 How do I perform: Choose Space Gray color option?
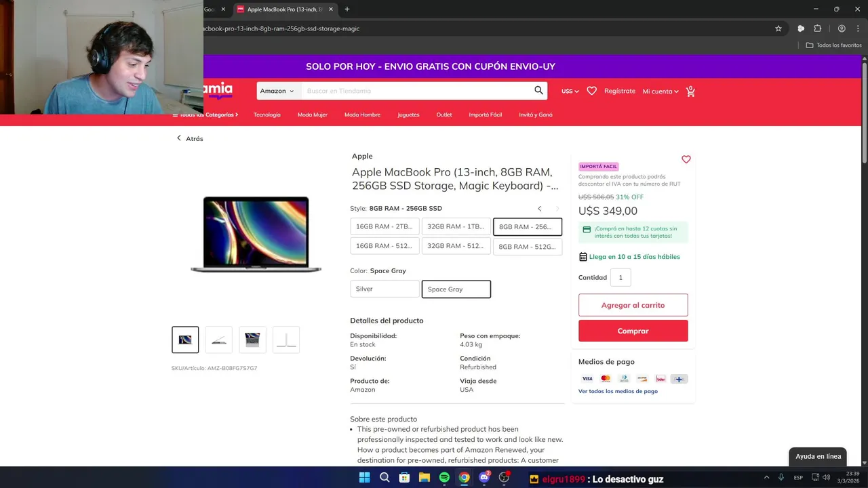click(x=456, y=289)
